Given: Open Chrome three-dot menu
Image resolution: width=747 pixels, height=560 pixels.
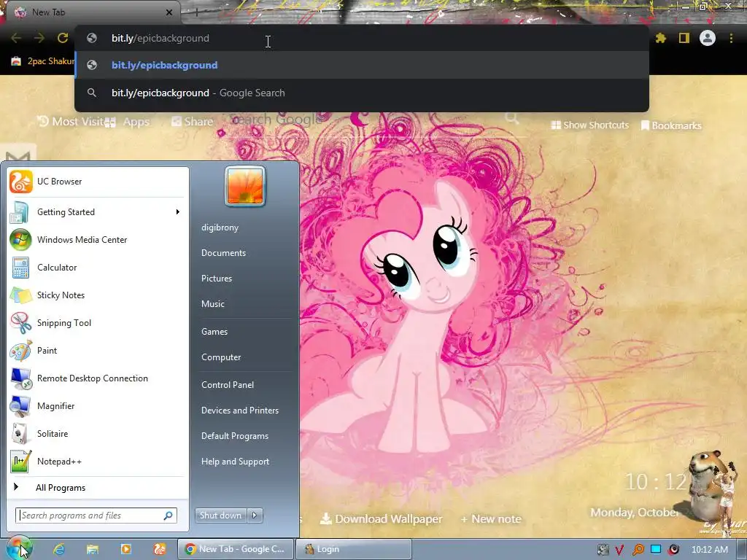Looking at the screenshot, I should (x=731, y=38).
